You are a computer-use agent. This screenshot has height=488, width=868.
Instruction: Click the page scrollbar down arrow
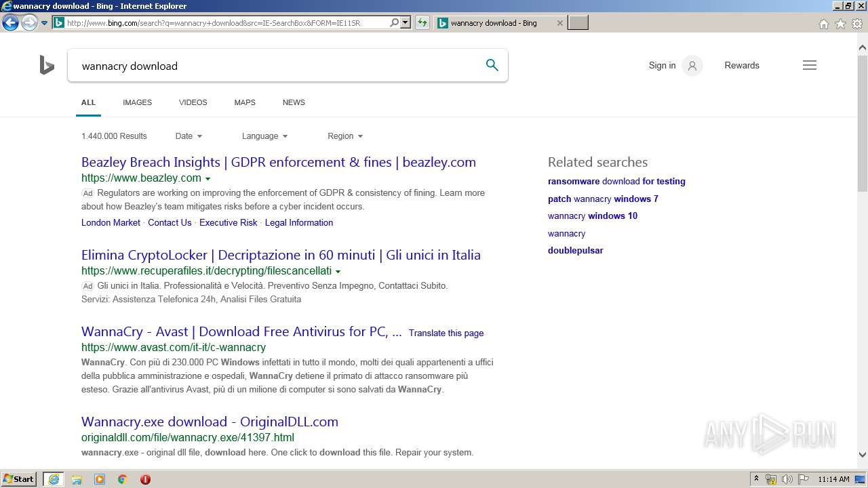(862, 455)
